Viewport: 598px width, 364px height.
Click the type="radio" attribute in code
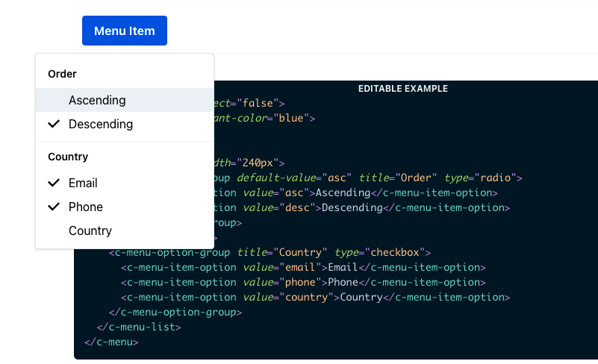point(480,178)
